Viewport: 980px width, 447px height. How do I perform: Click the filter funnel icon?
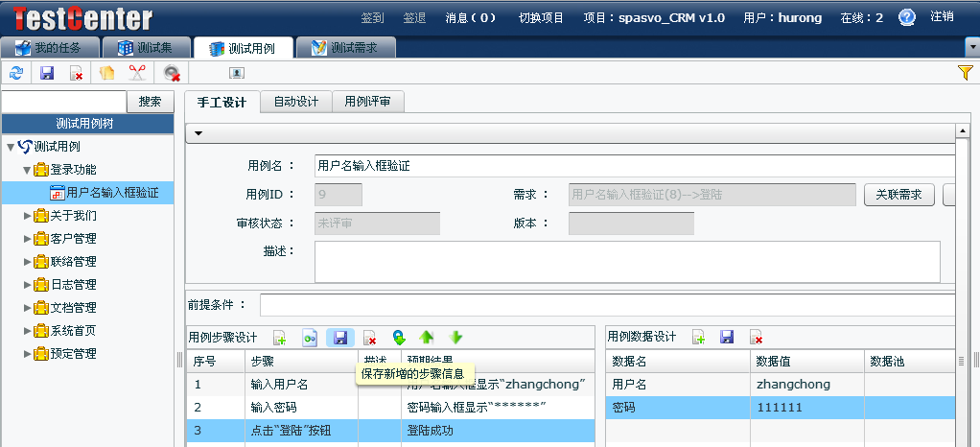tap(966, 73)
